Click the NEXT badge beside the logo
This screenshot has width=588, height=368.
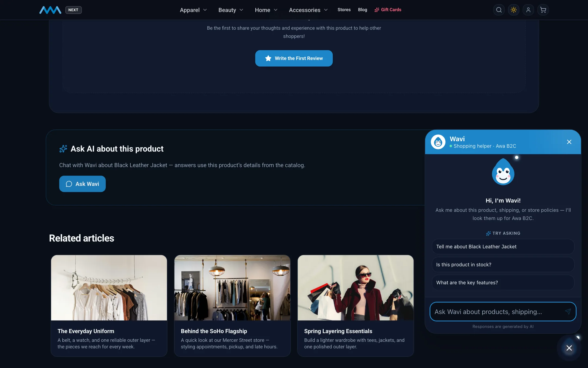[73, 10]
